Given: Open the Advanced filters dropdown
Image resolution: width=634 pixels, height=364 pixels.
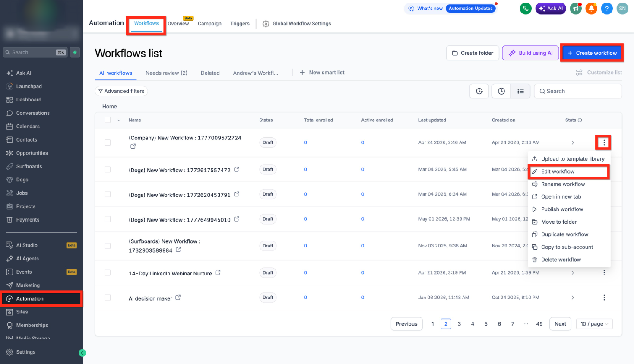Looking at the screenshot, I should (121, 91).
